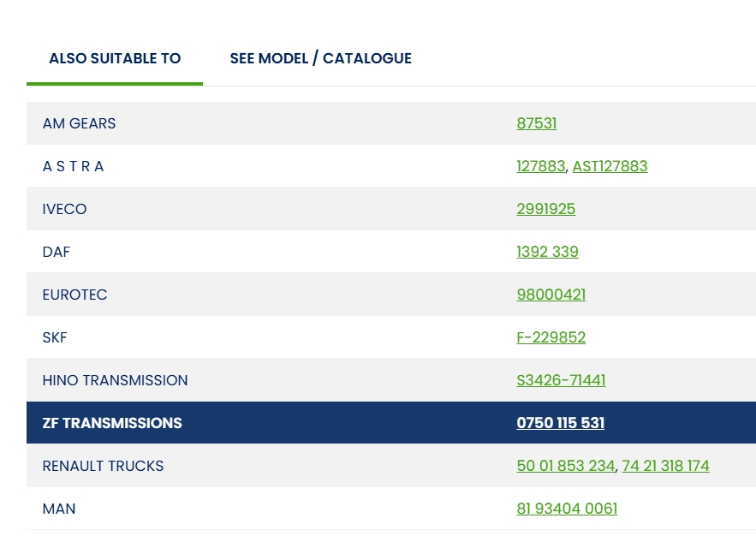Select the AM GEARS row label
This screenshot has width=756, height=548.
[79, 123]
